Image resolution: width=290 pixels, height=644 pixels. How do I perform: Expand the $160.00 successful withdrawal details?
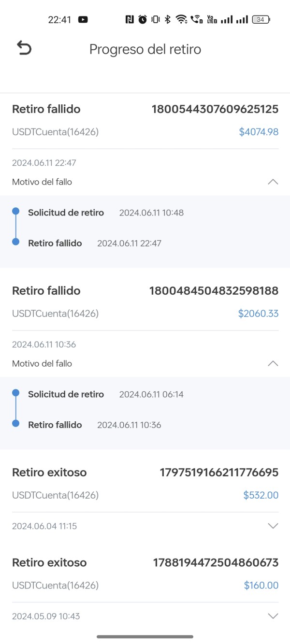(273, 616)
